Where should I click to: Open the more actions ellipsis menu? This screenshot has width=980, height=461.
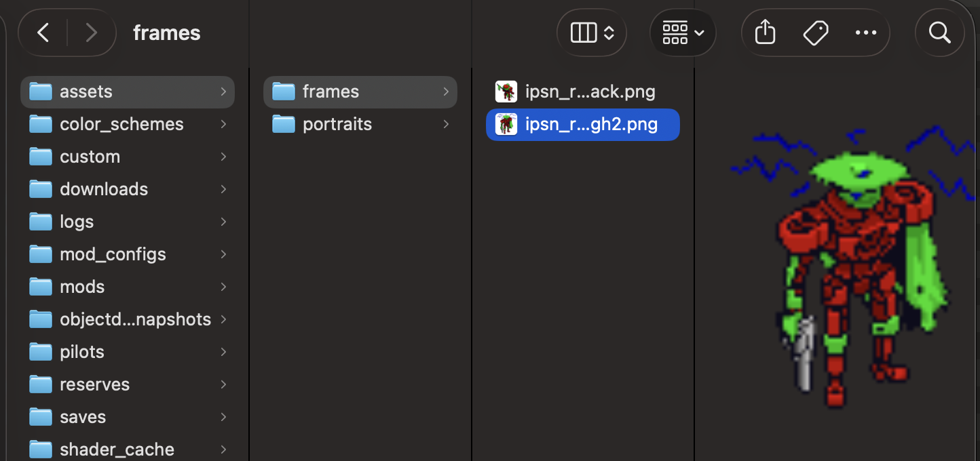(x=866, y=33)
